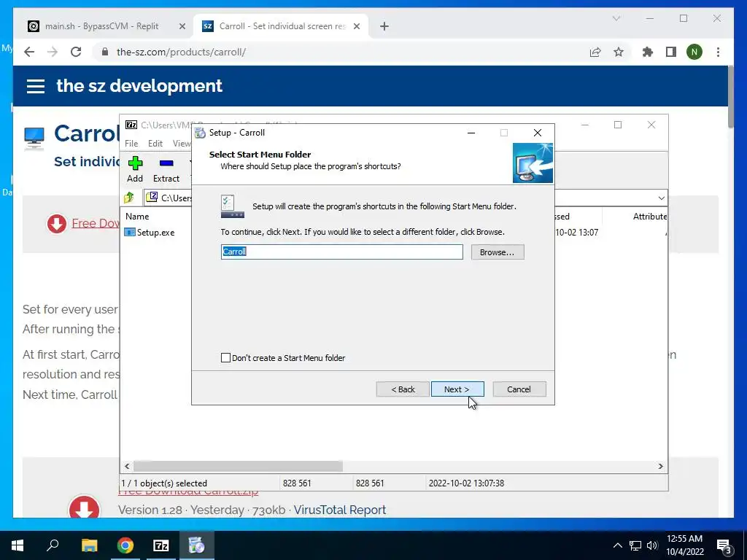Click Chrome icon in taskbar
This screenshot has height=560, width=747.
125,545
